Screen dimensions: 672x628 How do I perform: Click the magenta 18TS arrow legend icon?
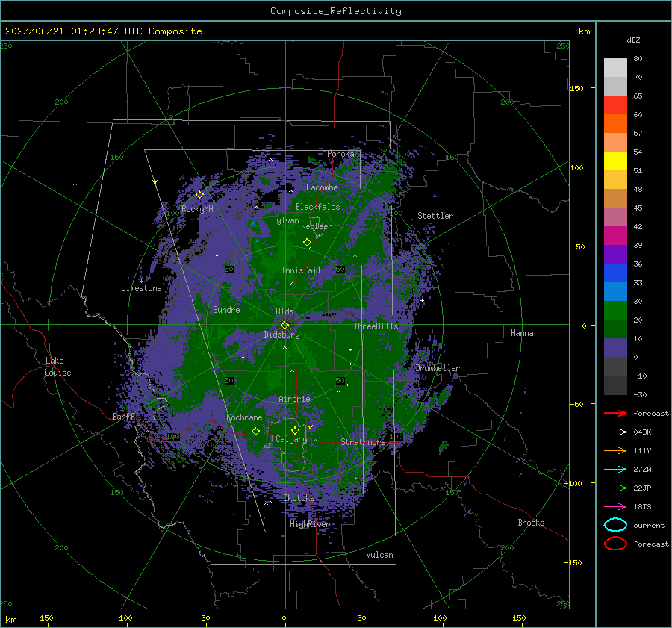click(x=615, y=507)
